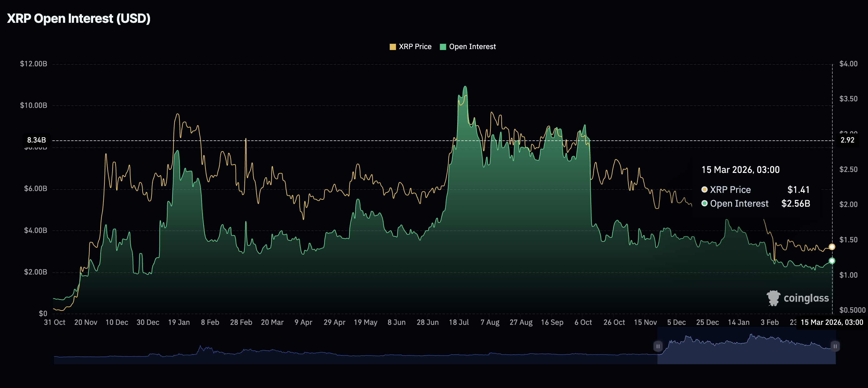Toggle the Open Interest legend item
868x388 pixels.
(x=472, y=47)
